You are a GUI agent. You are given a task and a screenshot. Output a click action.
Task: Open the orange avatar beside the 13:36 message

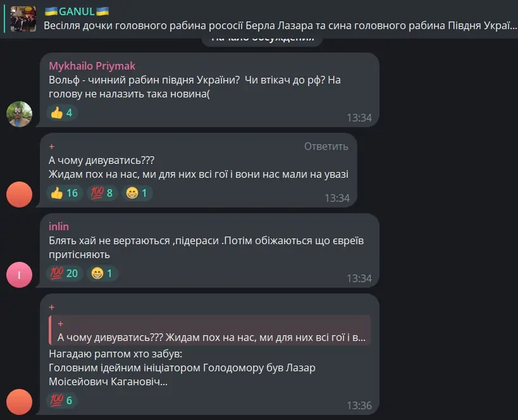tap(19, 402)
